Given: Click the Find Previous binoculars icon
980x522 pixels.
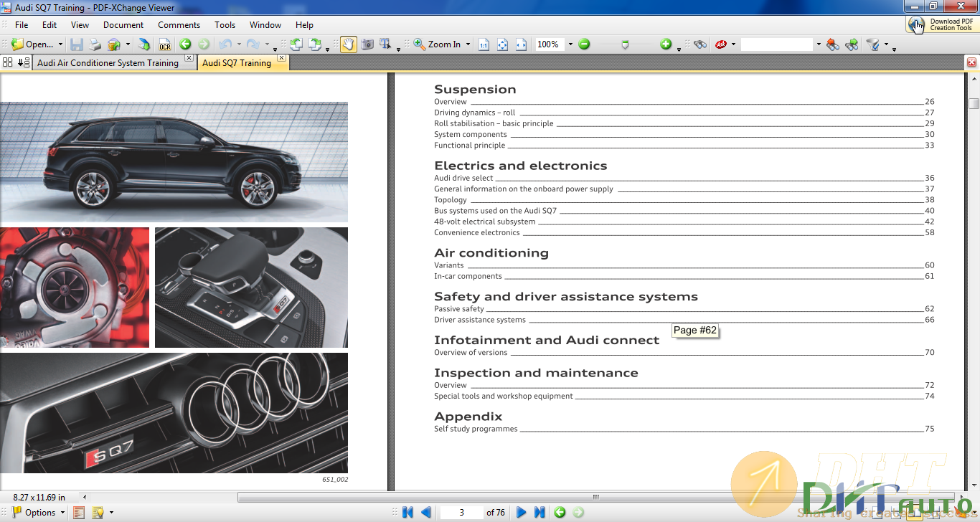Looking at the screenshot, I should 833,44.
